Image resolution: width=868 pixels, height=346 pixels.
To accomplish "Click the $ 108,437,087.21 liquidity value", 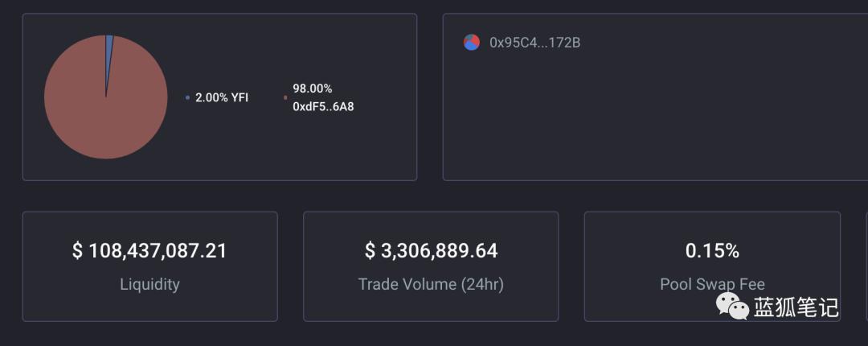I will coord(149,251).
